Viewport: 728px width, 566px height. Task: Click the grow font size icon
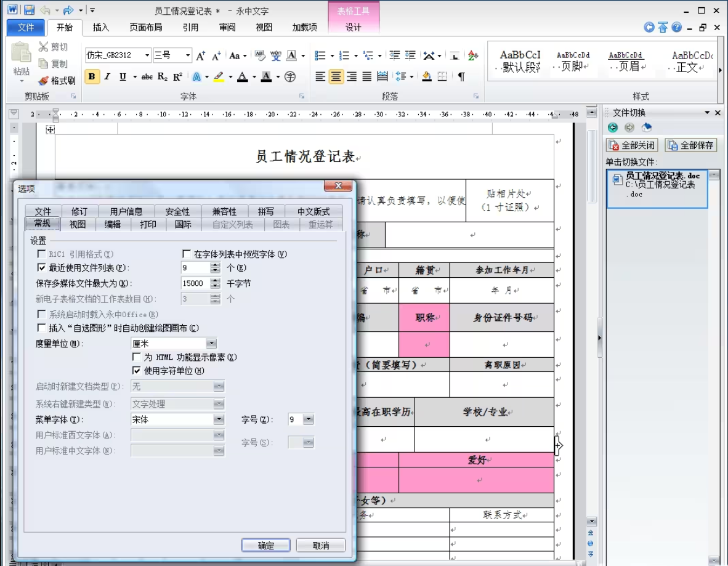(x=201, y=55)
